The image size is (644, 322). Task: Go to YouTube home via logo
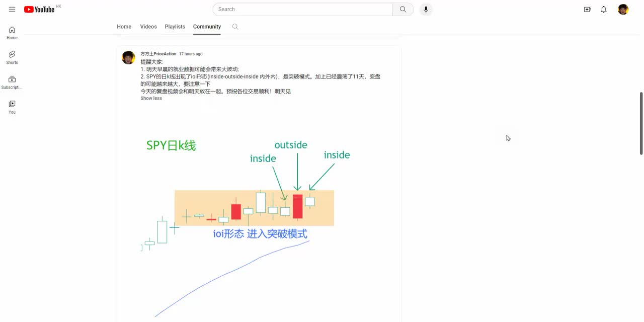pyautogui.click(x=39, y=9)
